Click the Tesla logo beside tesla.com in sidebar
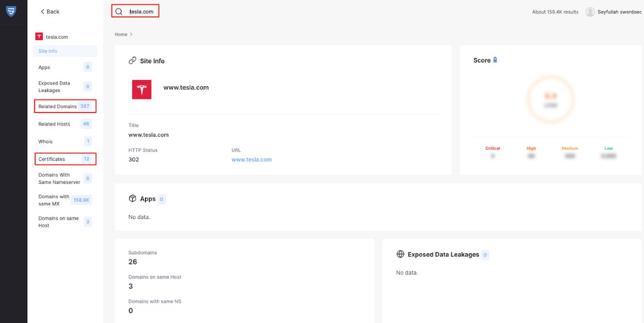The height and width of the screenshot is (323, 644). tap(39, 37)
